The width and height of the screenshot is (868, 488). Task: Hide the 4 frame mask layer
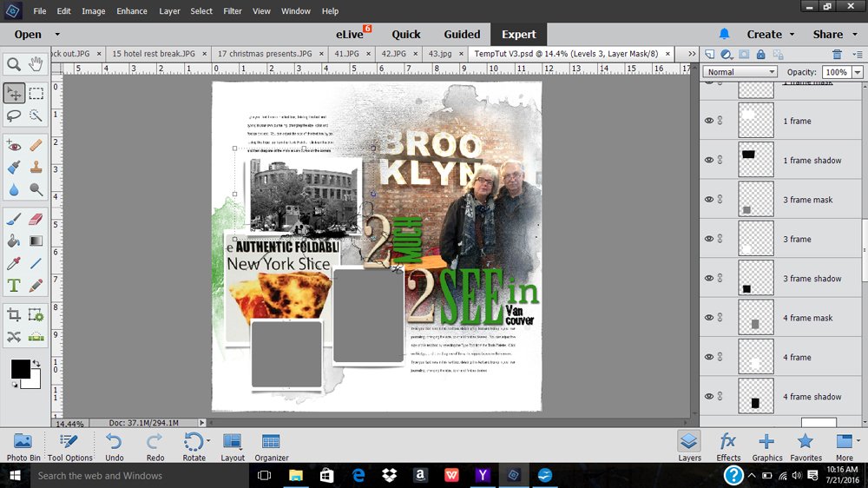(708, 318)
